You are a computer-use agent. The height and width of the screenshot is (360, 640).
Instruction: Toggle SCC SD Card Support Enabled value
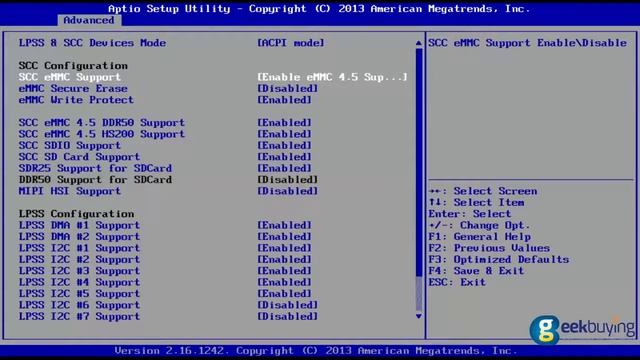pos(284,157)
